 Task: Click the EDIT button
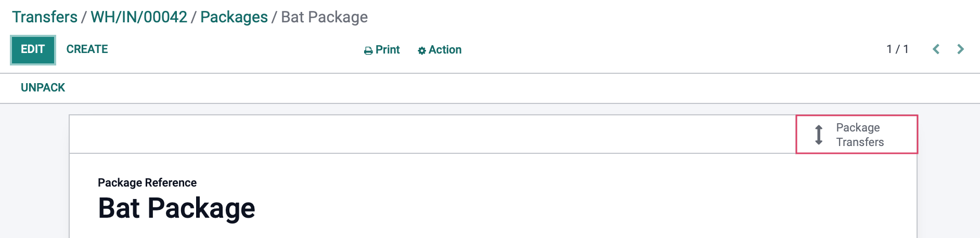coord(33,49)
